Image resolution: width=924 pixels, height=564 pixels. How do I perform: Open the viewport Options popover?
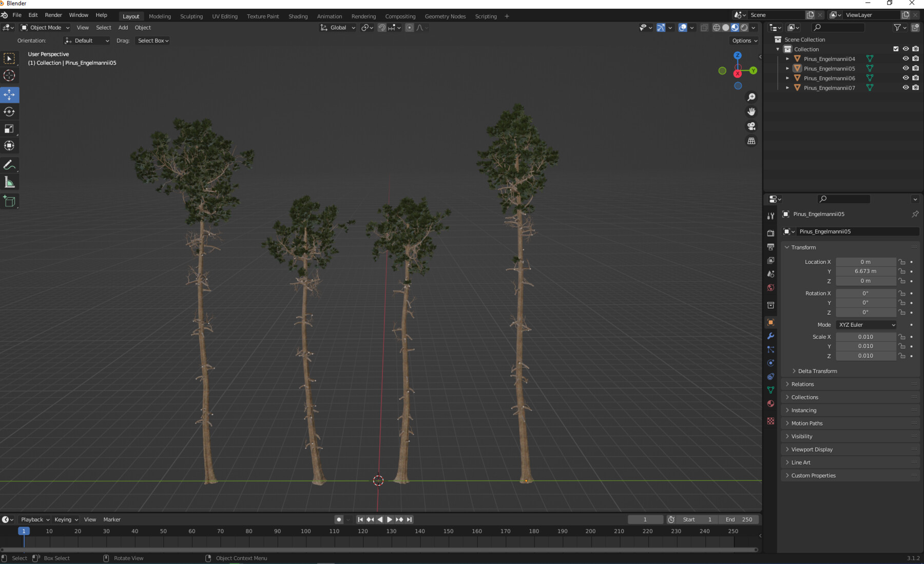(x=743, y=41)
